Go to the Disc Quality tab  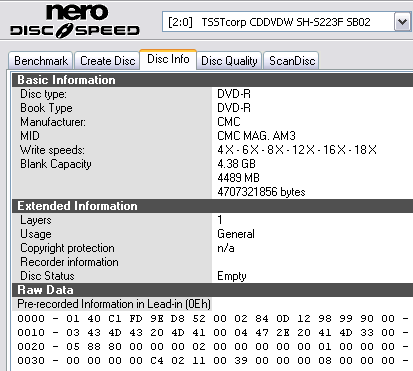[229, 61]
